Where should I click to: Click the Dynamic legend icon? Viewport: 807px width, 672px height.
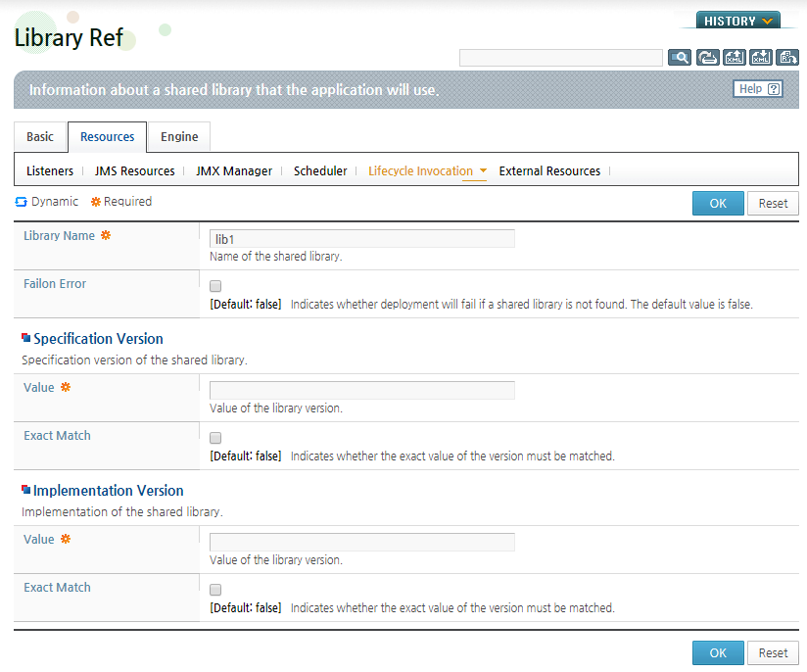point(22,202)
